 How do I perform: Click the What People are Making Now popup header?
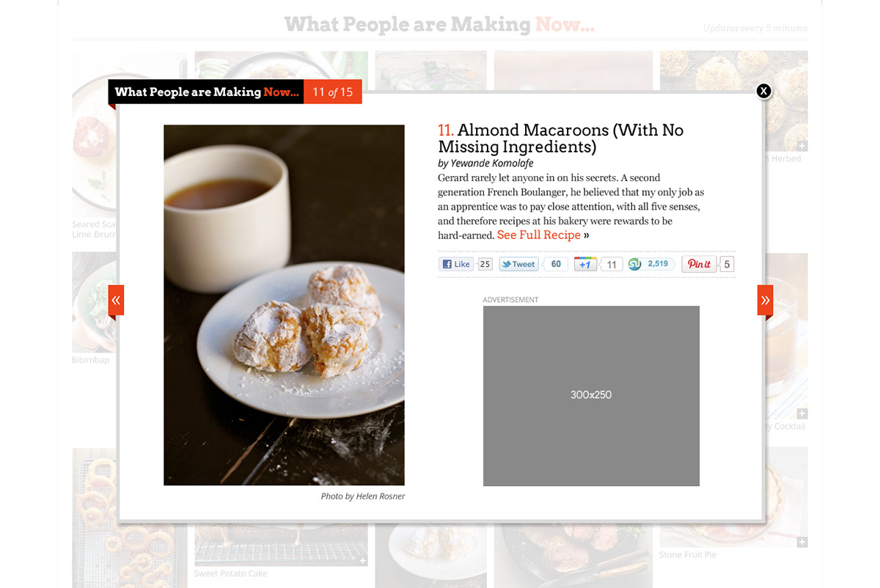pos(206,92)
